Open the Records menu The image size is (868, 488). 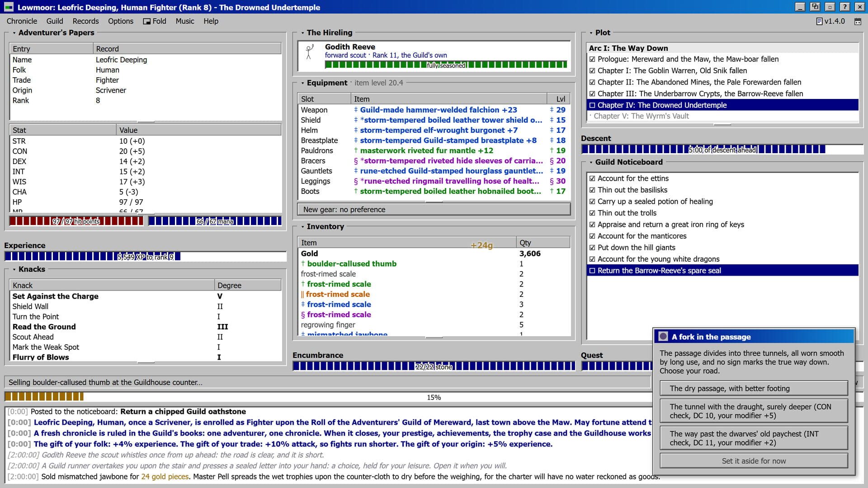click(85, 21)
